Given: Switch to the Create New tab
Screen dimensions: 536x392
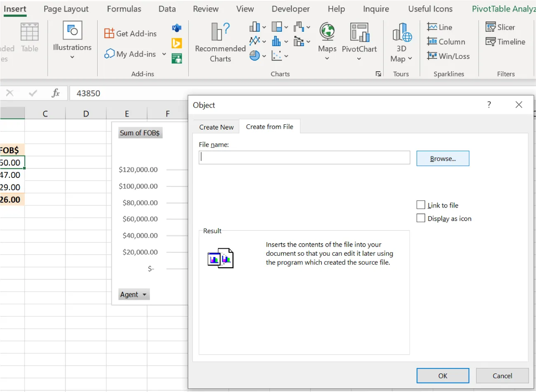Looking at the screenshot, I should pyautogui.click(x=216, y=127).
